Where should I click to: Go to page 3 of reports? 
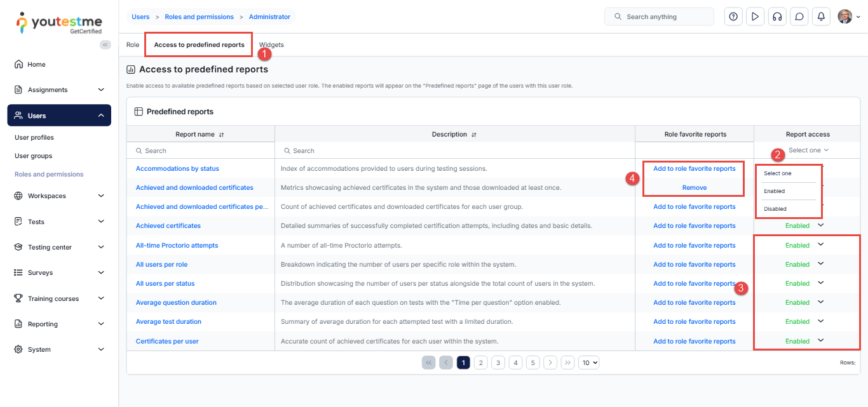point(498,363)
